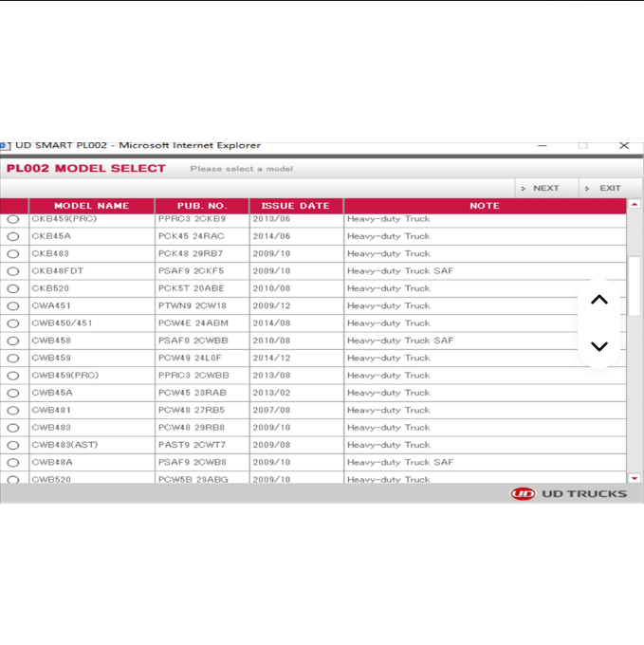
Task: Click the scrollbar up arrow
Action: pos(635,204)
